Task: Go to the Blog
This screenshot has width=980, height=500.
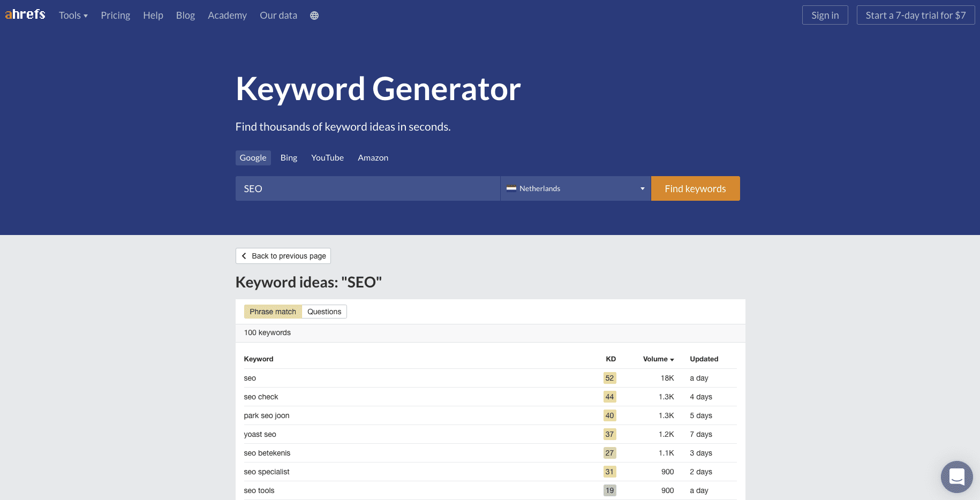Action: tap(185, 16)
